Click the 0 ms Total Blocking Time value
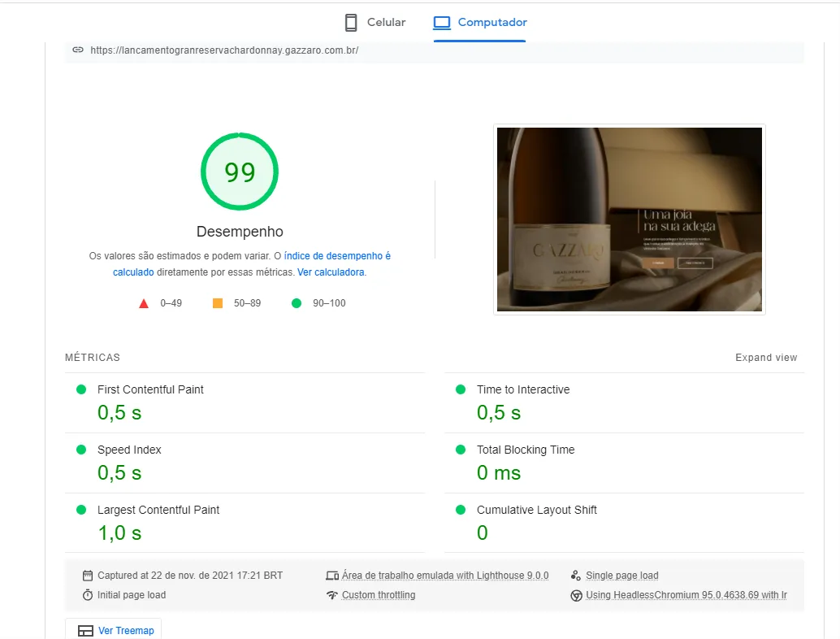 point(499,473)
